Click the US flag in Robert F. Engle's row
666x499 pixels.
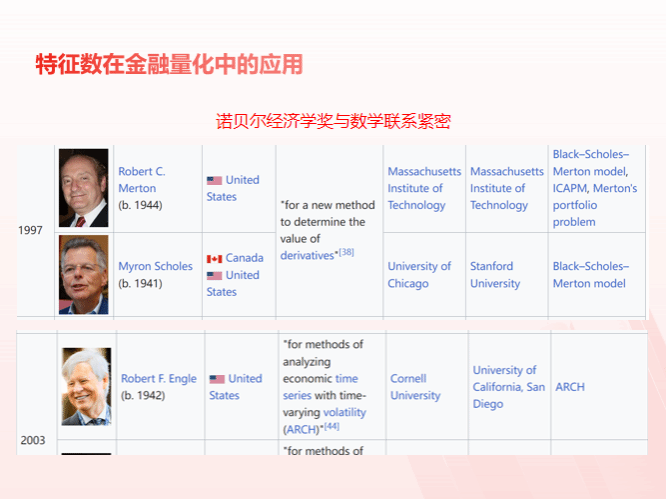217,380
